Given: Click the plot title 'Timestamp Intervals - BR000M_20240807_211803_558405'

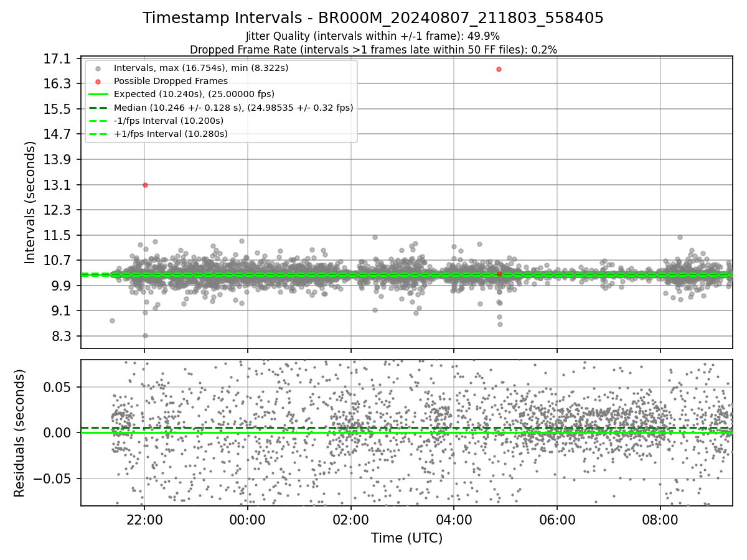Looking at the screenshot, I should pos(373,18).
